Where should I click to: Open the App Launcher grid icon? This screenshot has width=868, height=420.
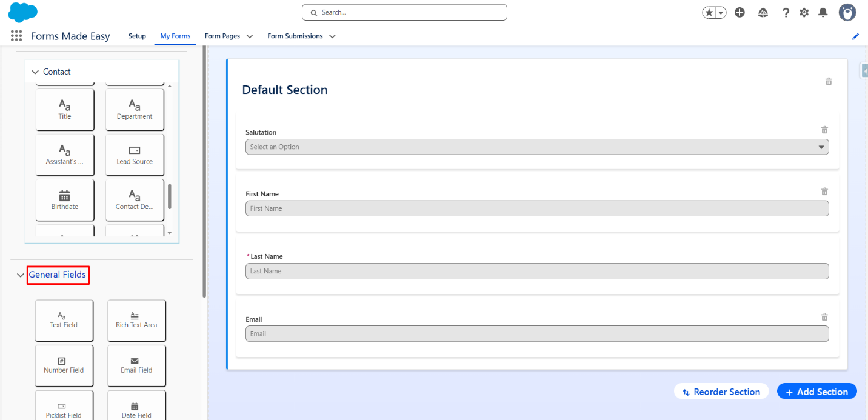coord(16,36)
